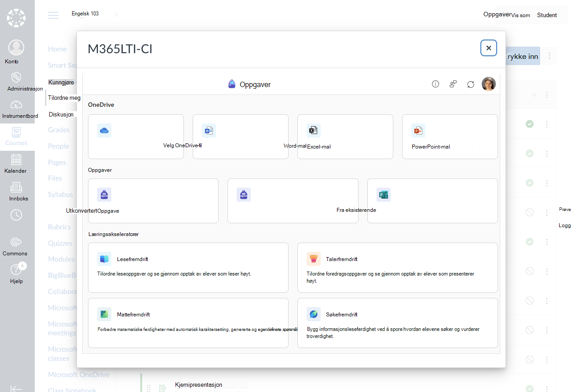Toggle the hamburger course menu
571x392 pixels.
coord(53,15)
